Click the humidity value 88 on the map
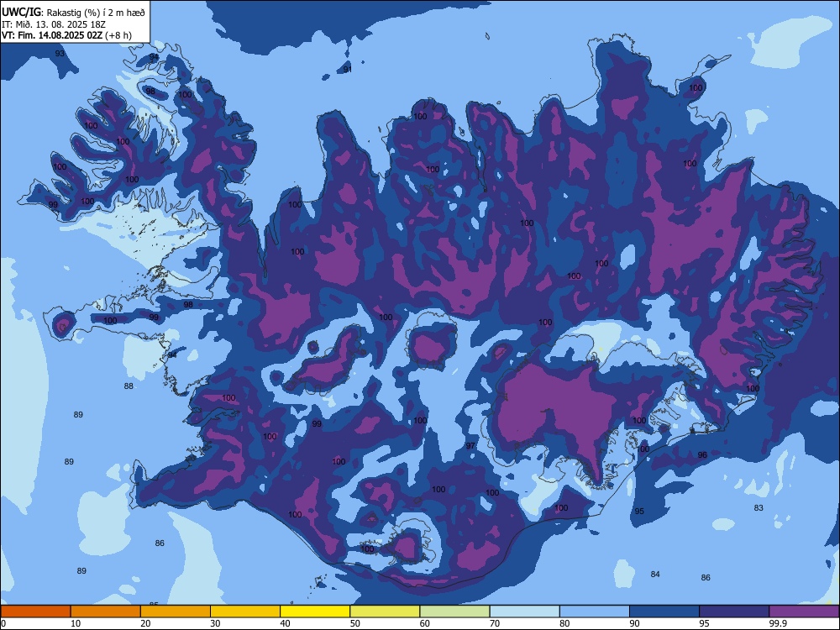The image size is (840, 630). point(129,386)
